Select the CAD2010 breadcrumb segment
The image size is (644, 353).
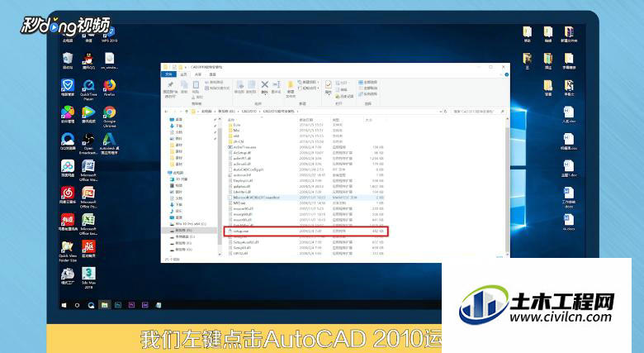(249, 112)
